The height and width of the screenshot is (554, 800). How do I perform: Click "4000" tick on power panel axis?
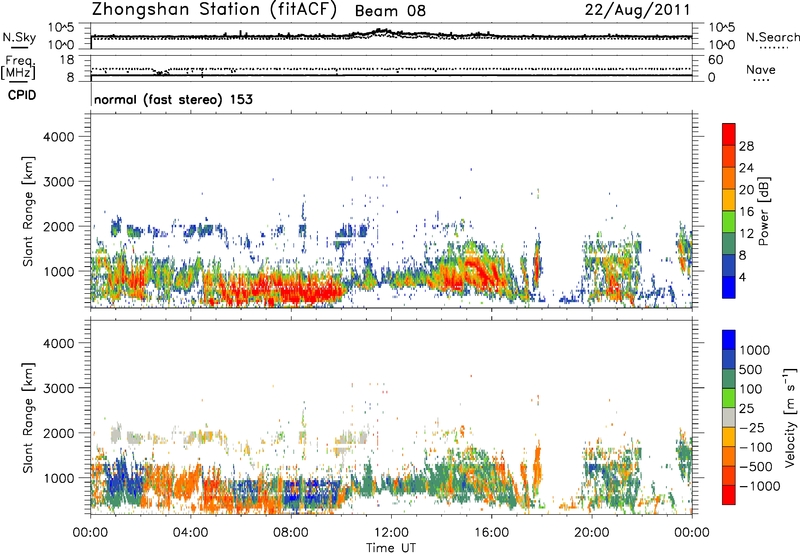coord(58,137)
